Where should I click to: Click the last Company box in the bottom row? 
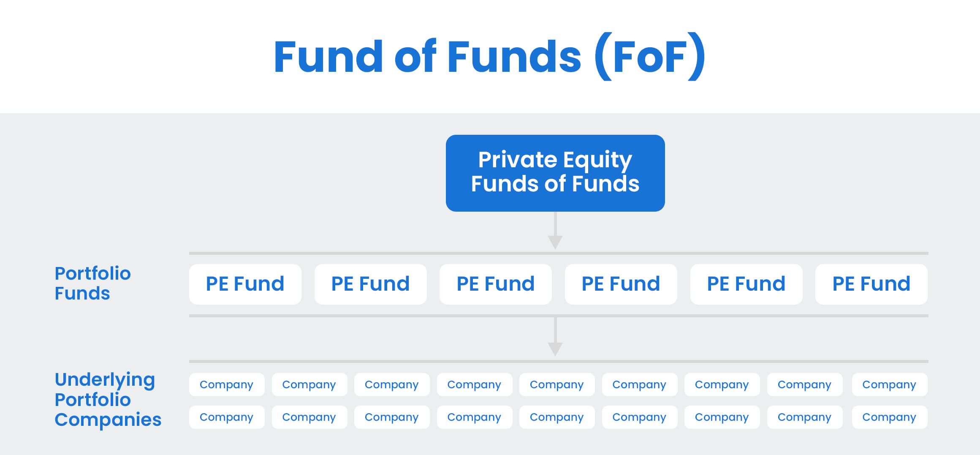point(889,417)
